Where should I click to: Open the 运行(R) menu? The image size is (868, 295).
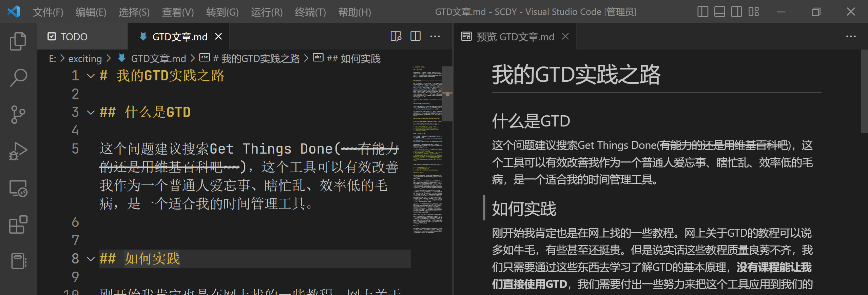pyautogui.click(x=267, y=12)
